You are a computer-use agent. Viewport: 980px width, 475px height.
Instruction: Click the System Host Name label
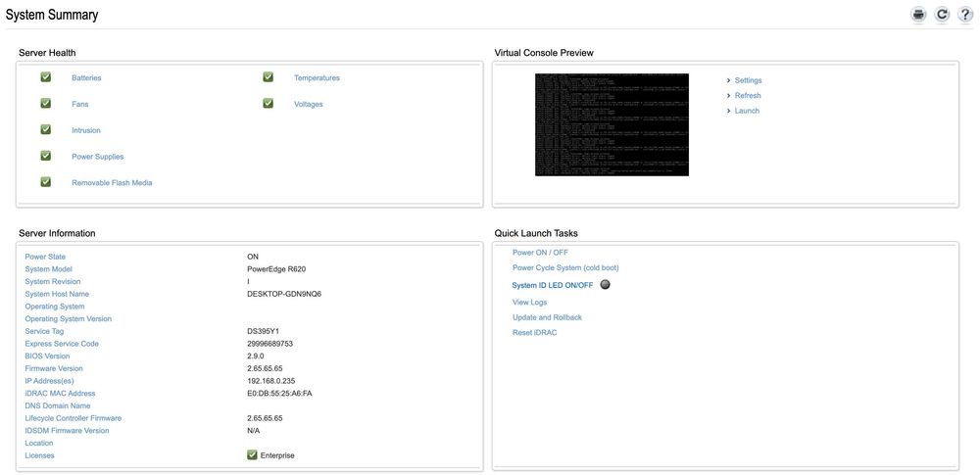[x=57, y=294]
